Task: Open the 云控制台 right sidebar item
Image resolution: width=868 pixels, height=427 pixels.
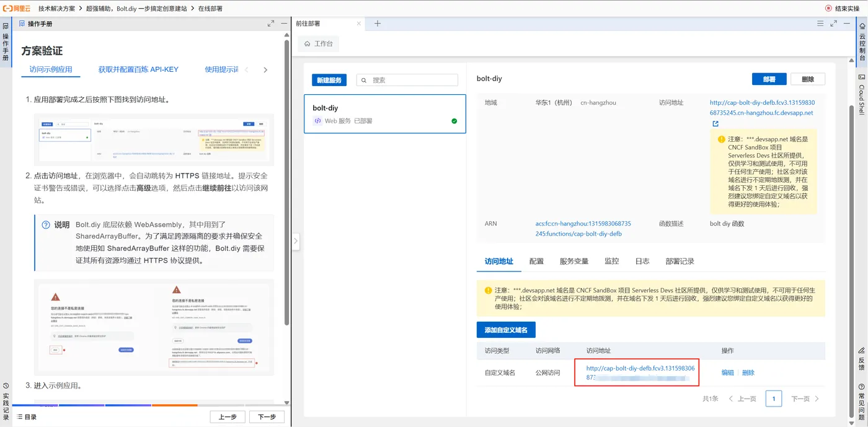Action: coord(862,43)
